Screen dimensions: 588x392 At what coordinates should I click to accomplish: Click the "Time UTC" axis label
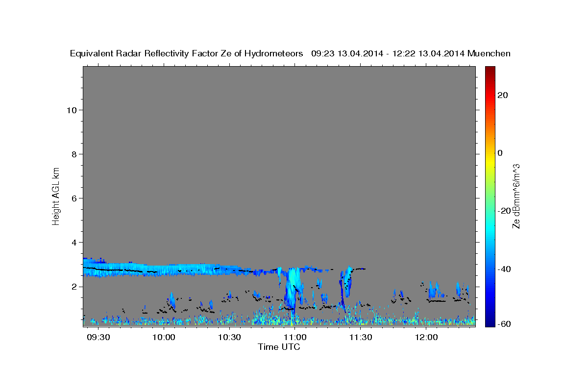coord(279,347)
